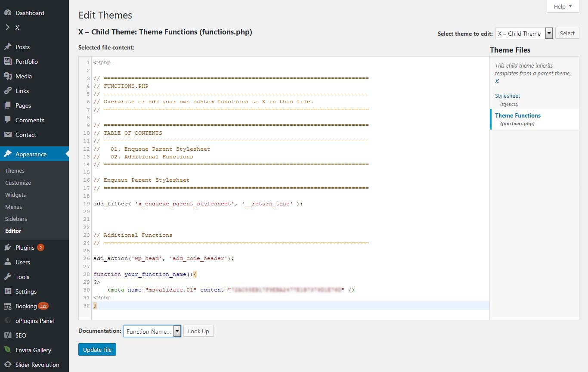This screenshot has height=372, width=588.
Task: Click the Tools wrench icon
Action: [8, 277]
